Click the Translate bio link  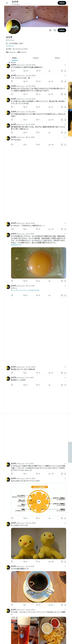coord(10,46)
